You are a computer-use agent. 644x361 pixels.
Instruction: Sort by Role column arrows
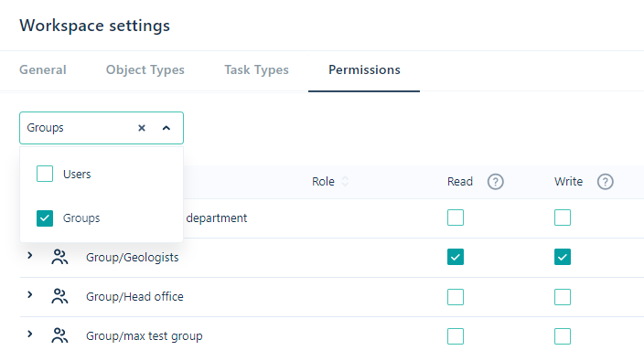point(345,181)
